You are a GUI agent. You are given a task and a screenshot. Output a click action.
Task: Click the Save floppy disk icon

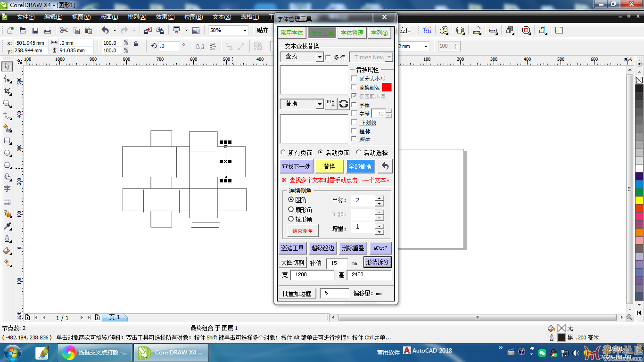point(35,30)
